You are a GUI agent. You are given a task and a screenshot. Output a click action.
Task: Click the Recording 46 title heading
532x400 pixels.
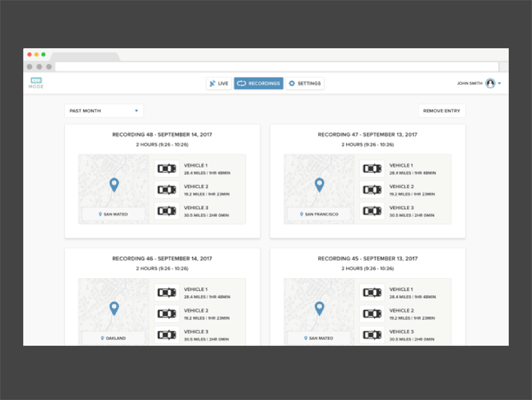pos(162,258)
